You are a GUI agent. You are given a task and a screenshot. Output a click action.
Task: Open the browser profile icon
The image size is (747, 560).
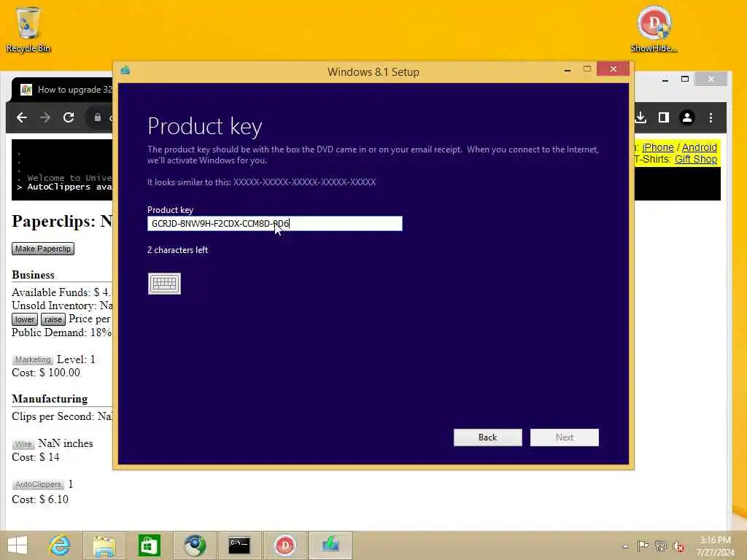click(687, 117)
